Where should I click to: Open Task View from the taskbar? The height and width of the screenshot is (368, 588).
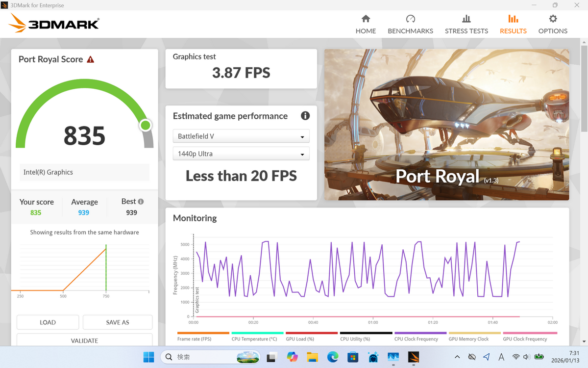click(271, 357)
